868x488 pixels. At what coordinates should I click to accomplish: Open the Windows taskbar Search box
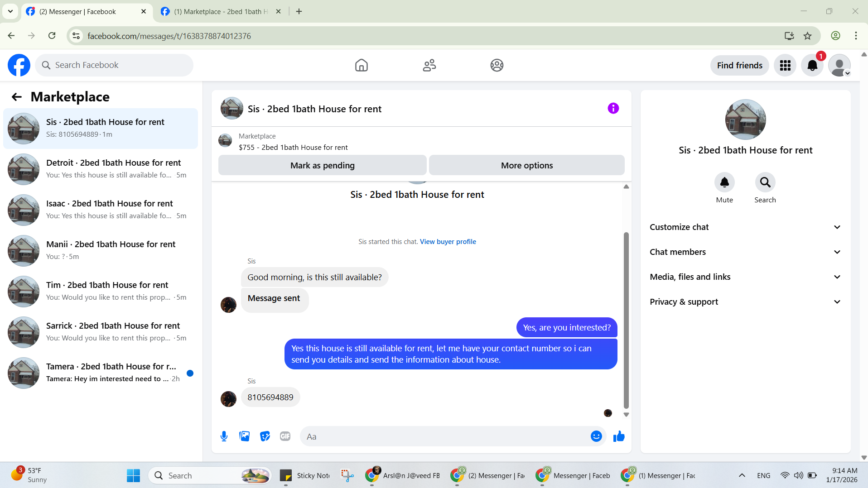(x=210, y=475)
